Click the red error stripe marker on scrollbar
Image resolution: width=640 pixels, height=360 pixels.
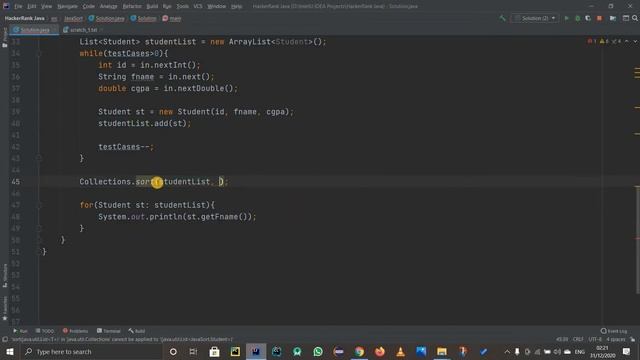tap(637, 238)
